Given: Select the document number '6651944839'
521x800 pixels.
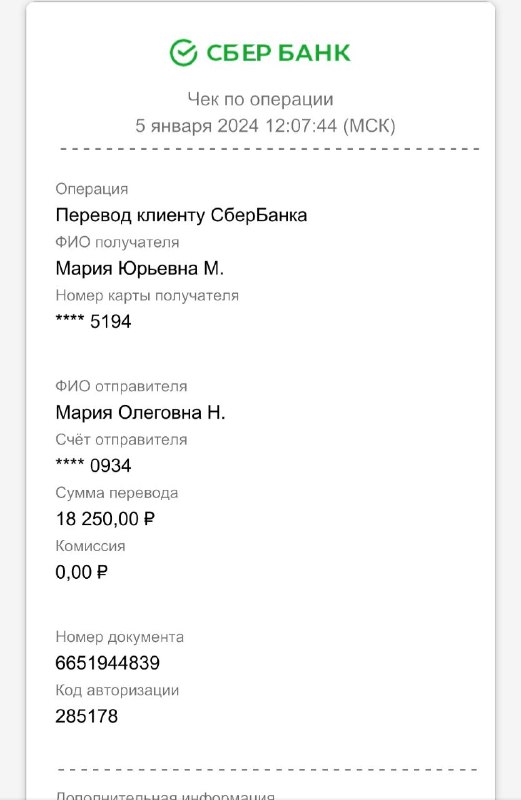Looking at the screenshot, I should coord(108,663).
